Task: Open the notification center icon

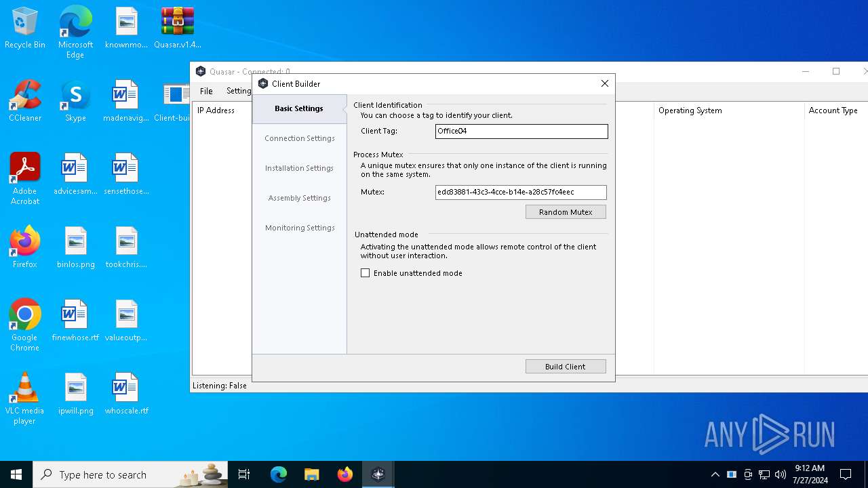Action: 846,474
